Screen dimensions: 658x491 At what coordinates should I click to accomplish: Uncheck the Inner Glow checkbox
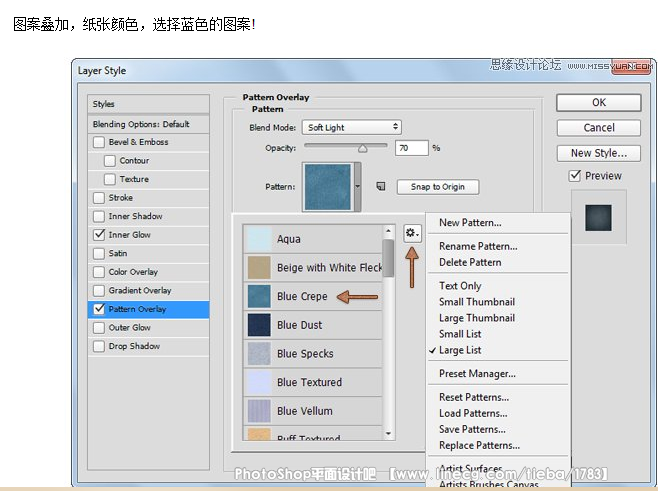99,235
